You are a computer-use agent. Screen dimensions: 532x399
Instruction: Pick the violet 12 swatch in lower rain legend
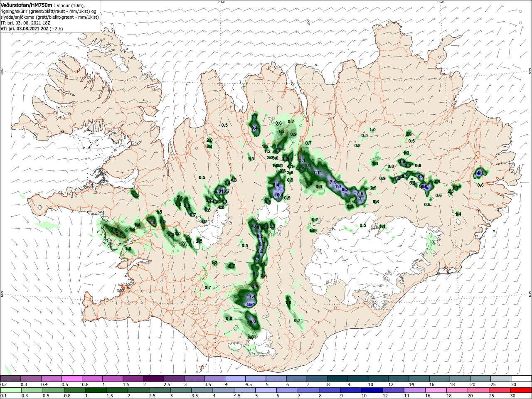[393, 390]
